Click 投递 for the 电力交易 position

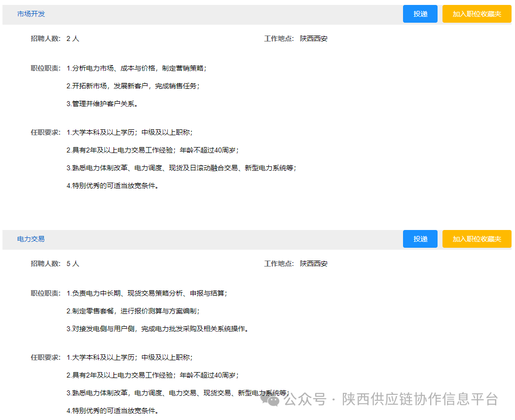pyautogui.click(x=420, y=239)
